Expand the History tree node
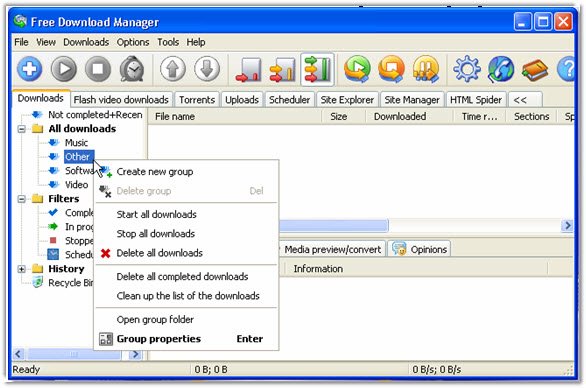 click(x=22, y=268)
